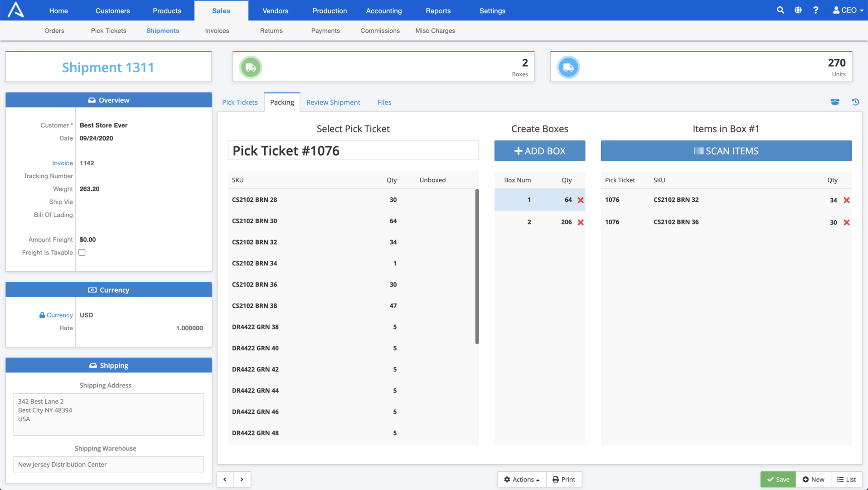Click the printer icon on Print

(556, 479)
